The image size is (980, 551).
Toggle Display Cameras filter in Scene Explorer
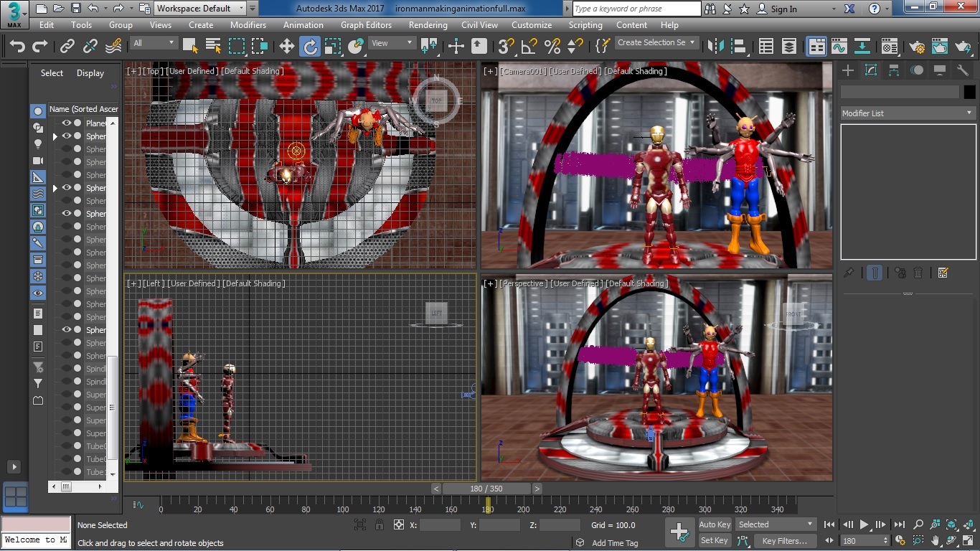[x=38, y=161]
